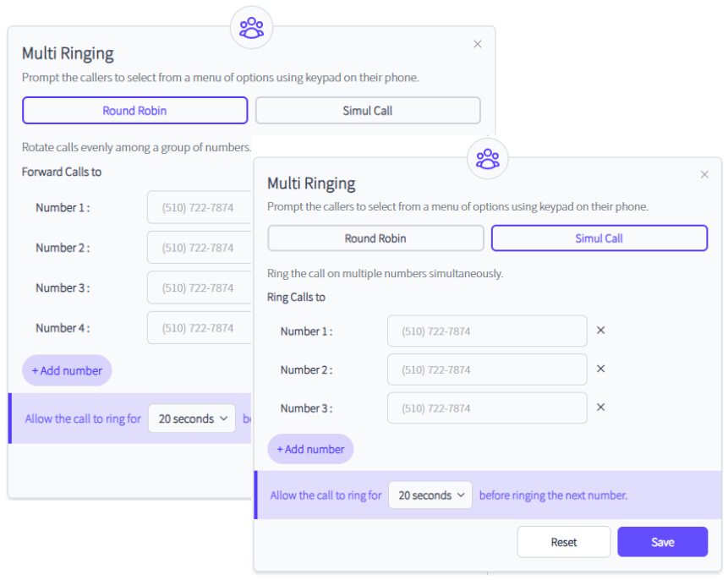Focus Number 3 field in the Simul Call list
The height and width of the screenshot is (580, 728).
[x=486, y=408]
